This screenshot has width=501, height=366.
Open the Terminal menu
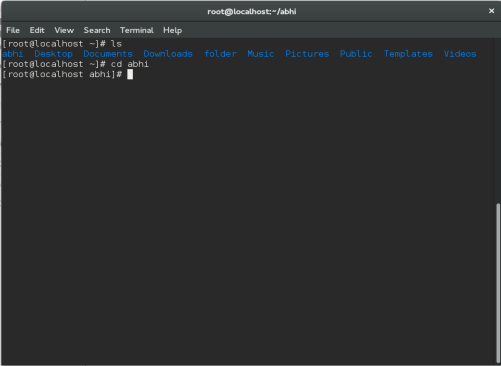137,30
